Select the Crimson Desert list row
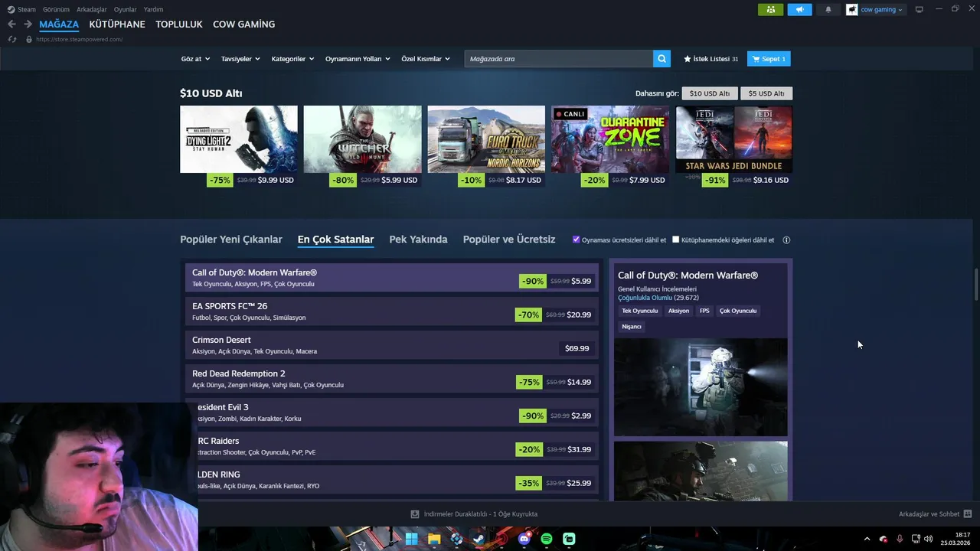The height and width of the screenshot is (551, 980). 391,345
